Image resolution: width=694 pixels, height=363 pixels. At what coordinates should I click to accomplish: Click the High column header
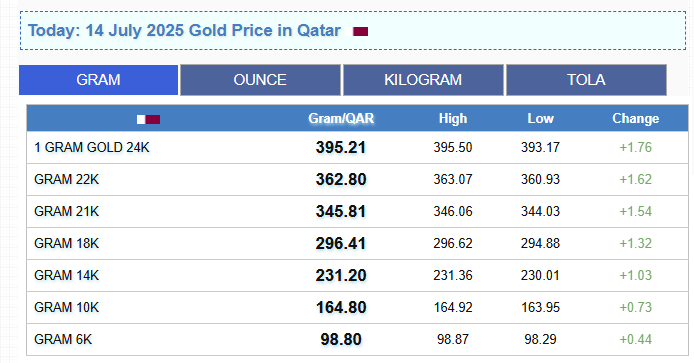click(x=453, y=118)
